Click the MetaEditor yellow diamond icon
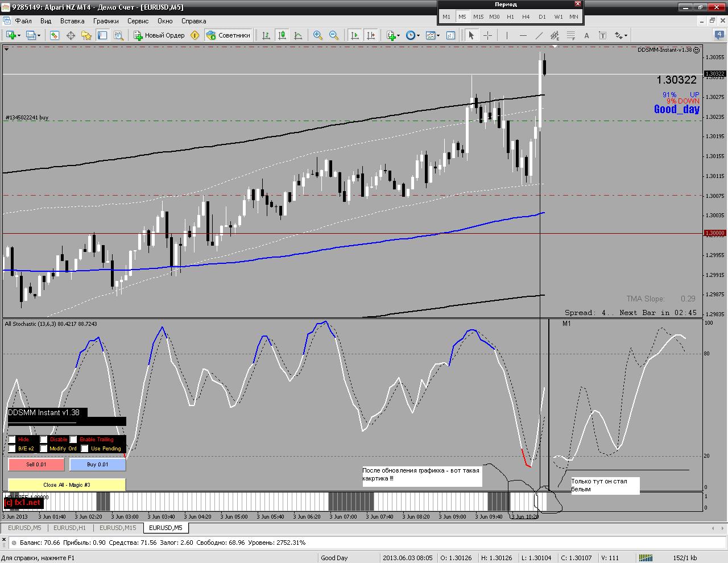The width and height of the screenshot is (728, 563). (x=195, y=35)
